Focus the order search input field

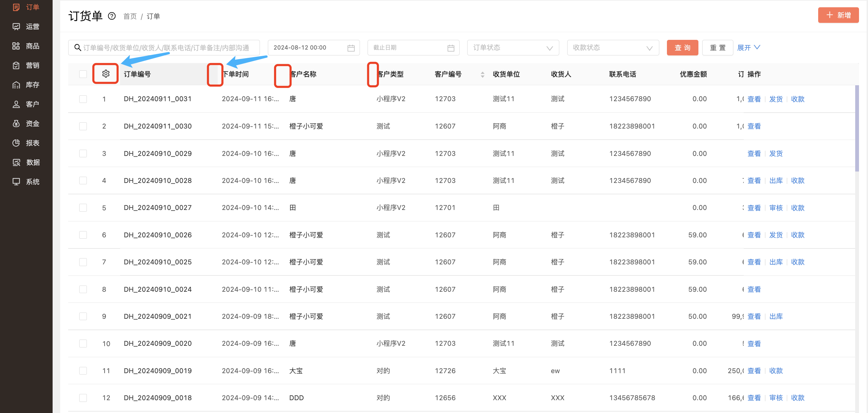[164, 47]
